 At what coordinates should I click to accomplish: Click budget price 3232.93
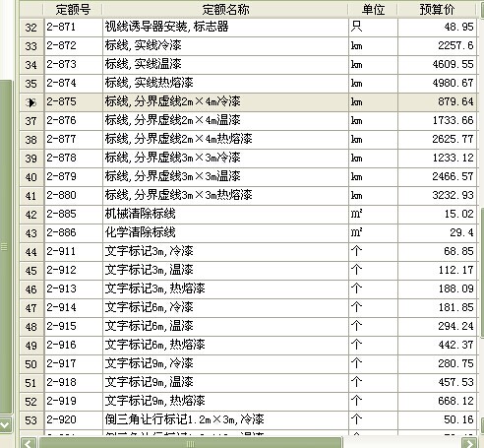(x=437, y=196)
